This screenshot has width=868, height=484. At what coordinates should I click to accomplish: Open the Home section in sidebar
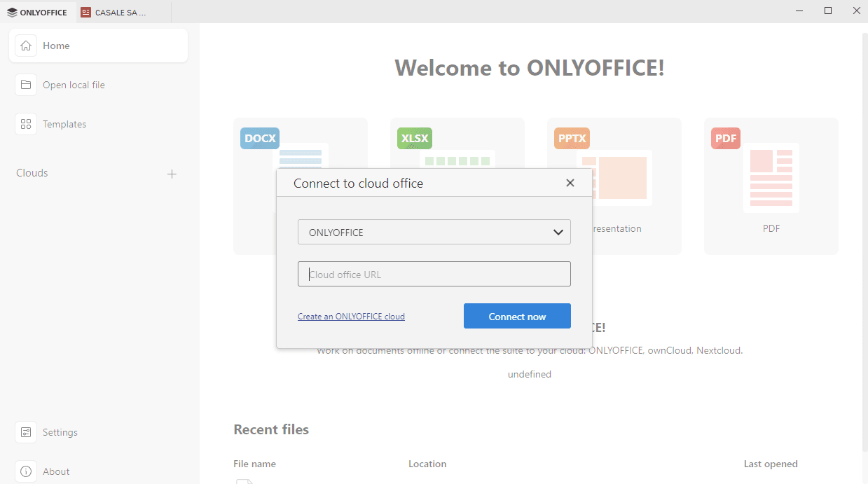pos(99,46)
